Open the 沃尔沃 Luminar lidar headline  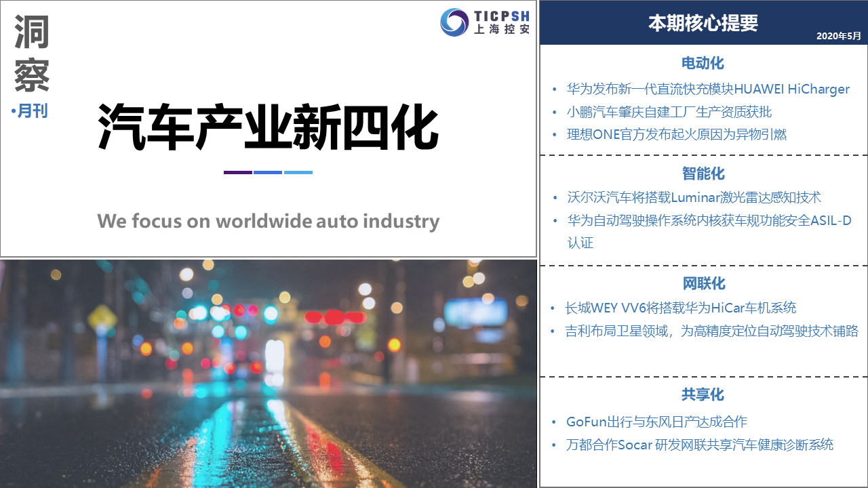pos(694,197)
